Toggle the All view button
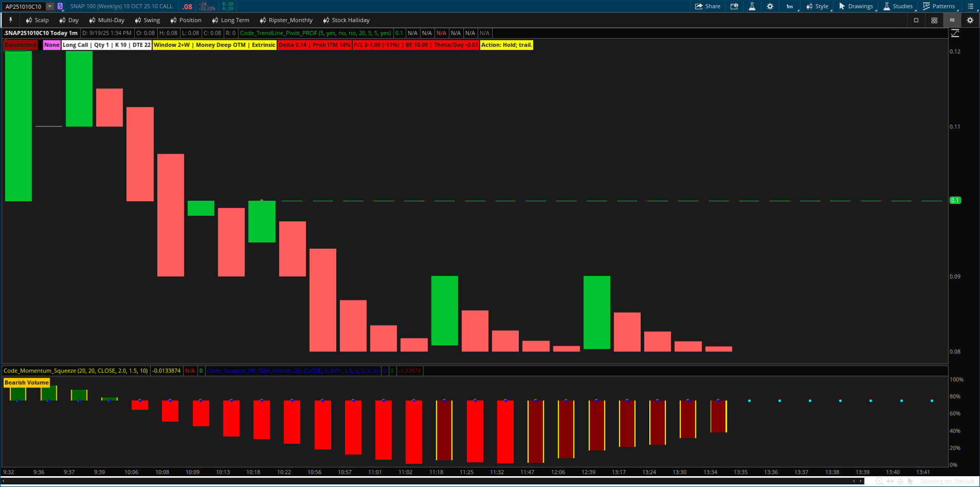Viewport: 980px width, 487px height. click(952, 20)
